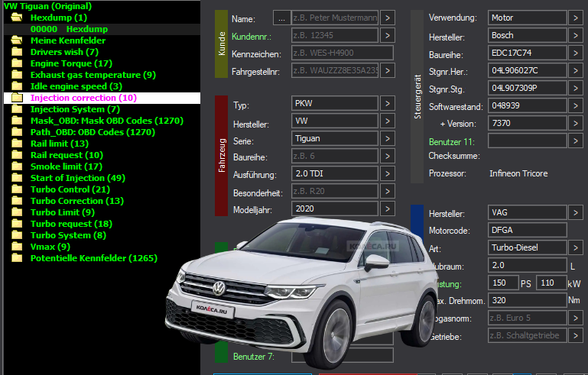Click the Idle engine speed folder icon
The width and height of the screenshot is (588, 375).
pos(17,86)
